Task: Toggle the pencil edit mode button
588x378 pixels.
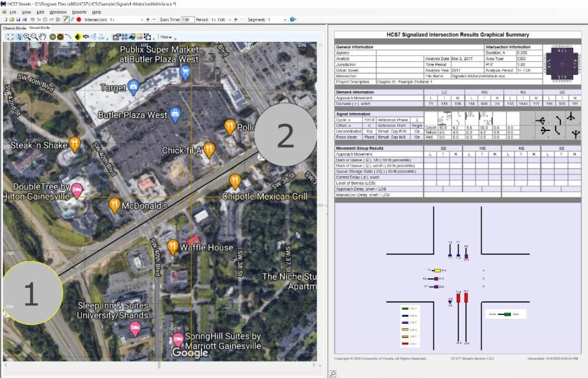Action: point(66,19)
